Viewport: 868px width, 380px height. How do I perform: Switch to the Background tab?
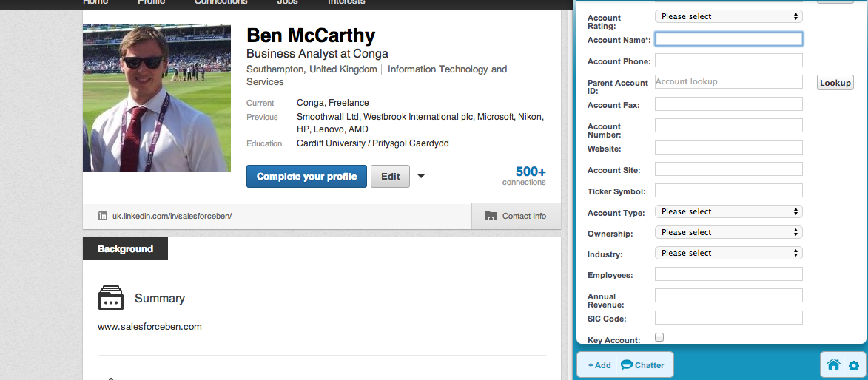point(125,249)
